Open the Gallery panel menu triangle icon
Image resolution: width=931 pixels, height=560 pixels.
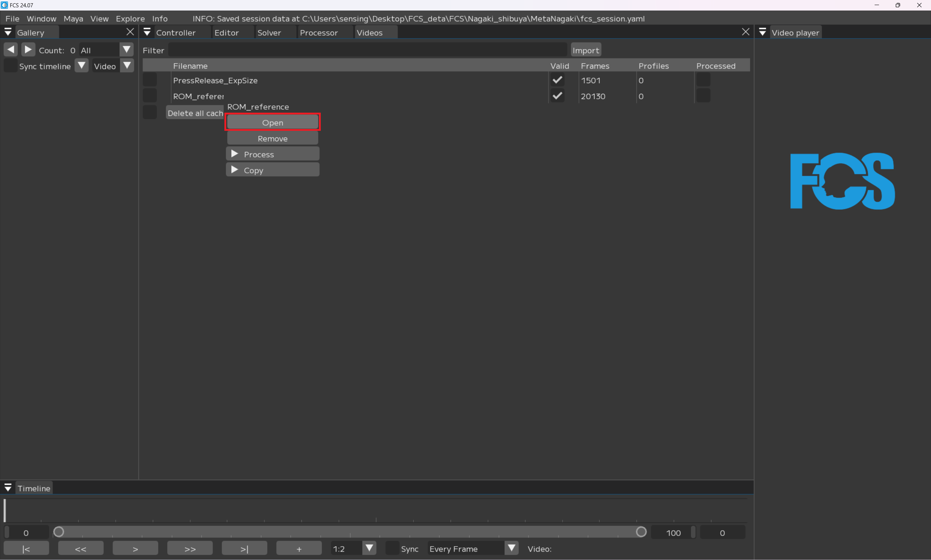tap(8, 32)
